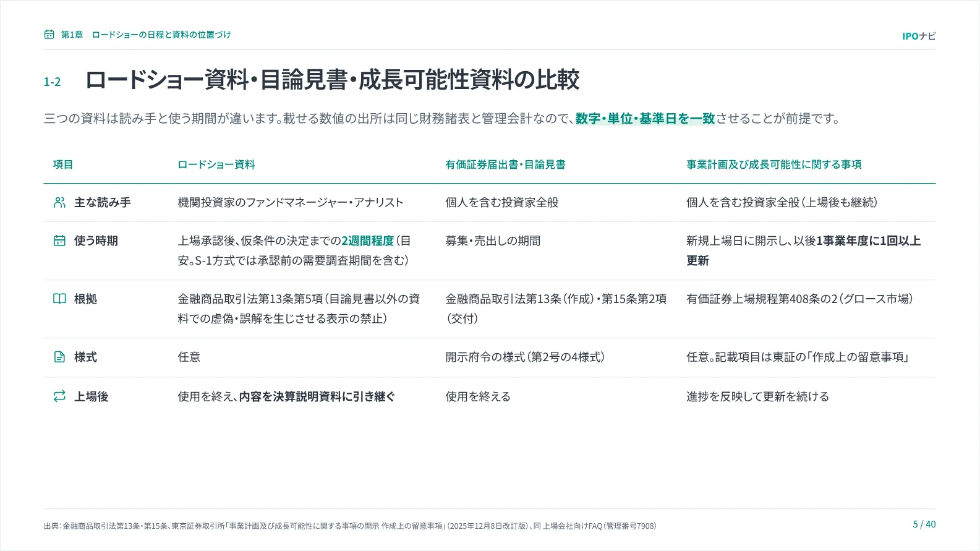Screen dimensions: 980x551
Task: Click the cell 募集・売出しの期間
Action: point(493,241)
